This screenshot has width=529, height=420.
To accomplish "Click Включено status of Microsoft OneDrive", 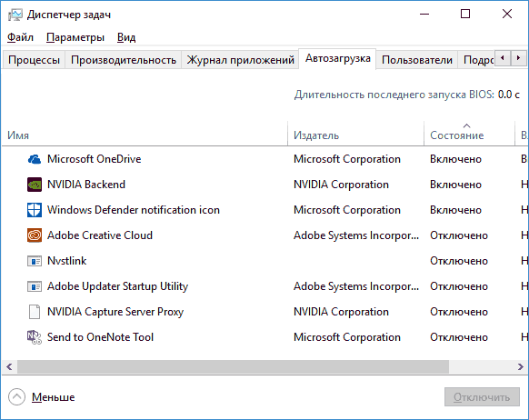I will (455, 159).
